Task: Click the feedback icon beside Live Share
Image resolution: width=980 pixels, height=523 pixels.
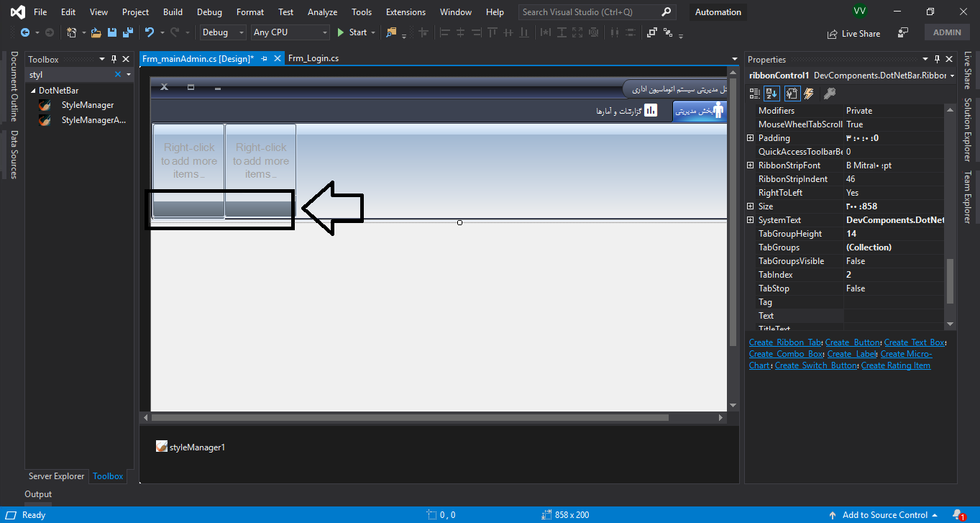Action: (x=904, y=33)
